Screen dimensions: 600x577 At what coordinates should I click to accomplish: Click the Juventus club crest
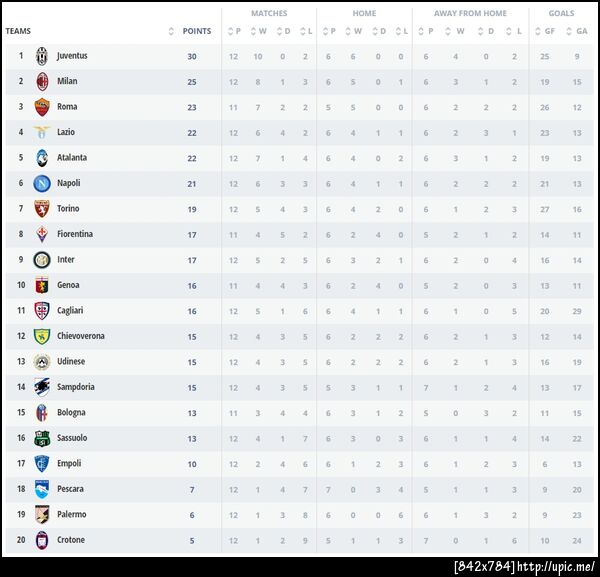(42, 56)
